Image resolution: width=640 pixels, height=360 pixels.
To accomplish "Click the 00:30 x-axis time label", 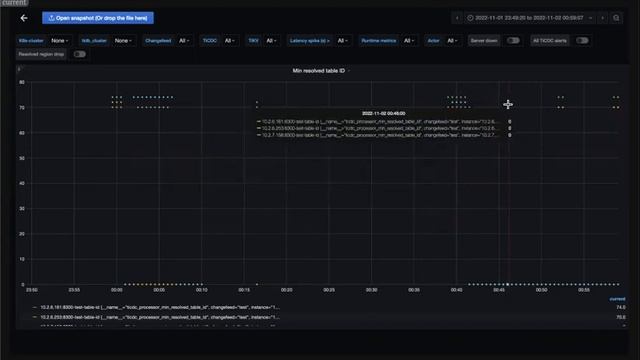I will point(371,290).
